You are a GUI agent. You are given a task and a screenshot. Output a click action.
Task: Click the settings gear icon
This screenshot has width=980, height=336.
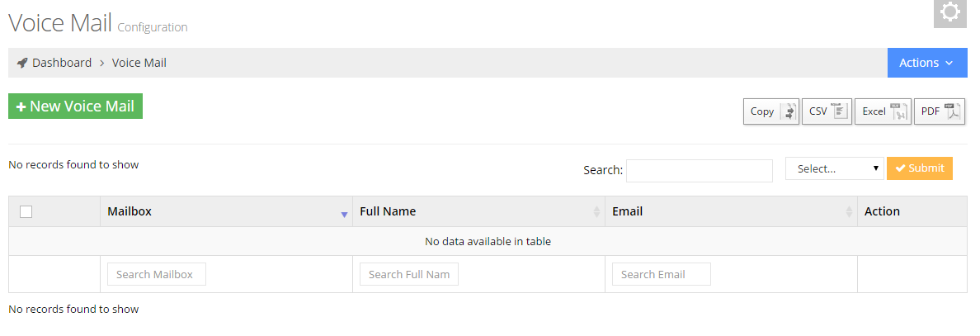point(949,12)
